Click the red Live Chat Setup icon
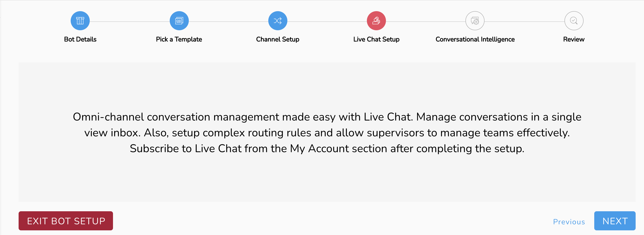Viewport: 644px width, 235px height. [376, 21]
